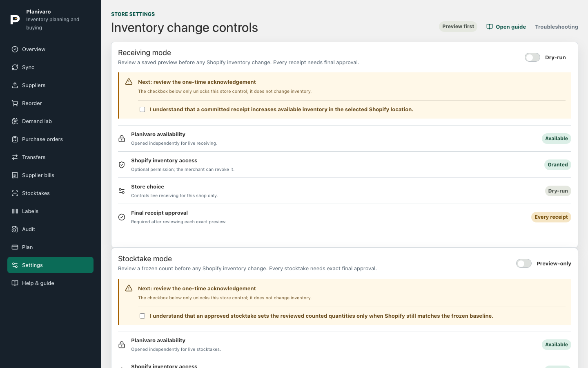Click the Transfers arrows icon
588x368 pixels.
click(15, 157)
